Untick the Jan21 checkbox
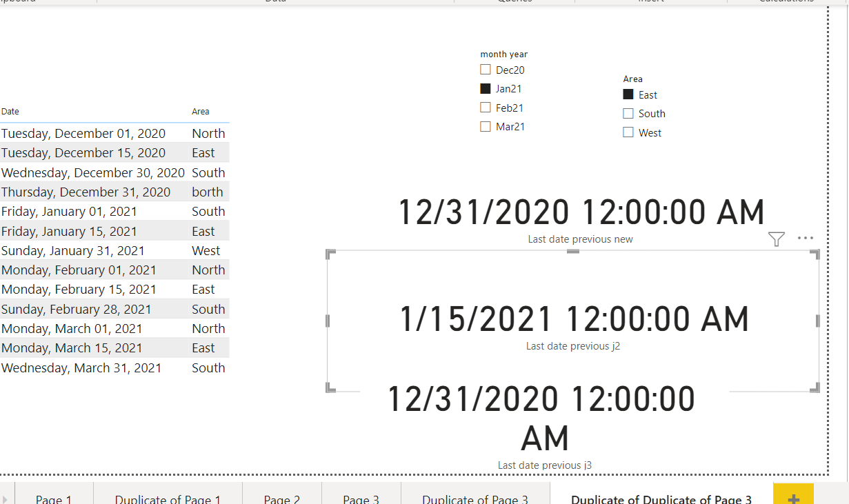The image size is (849, 504). 486,88
